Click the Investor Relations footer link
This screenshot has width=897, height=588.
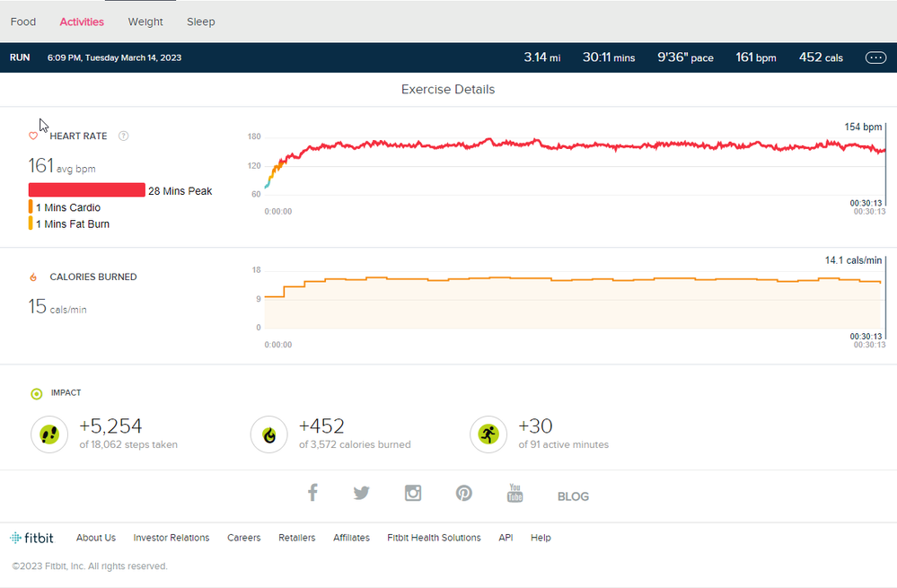pyautogui.click(x=171, y=538)
